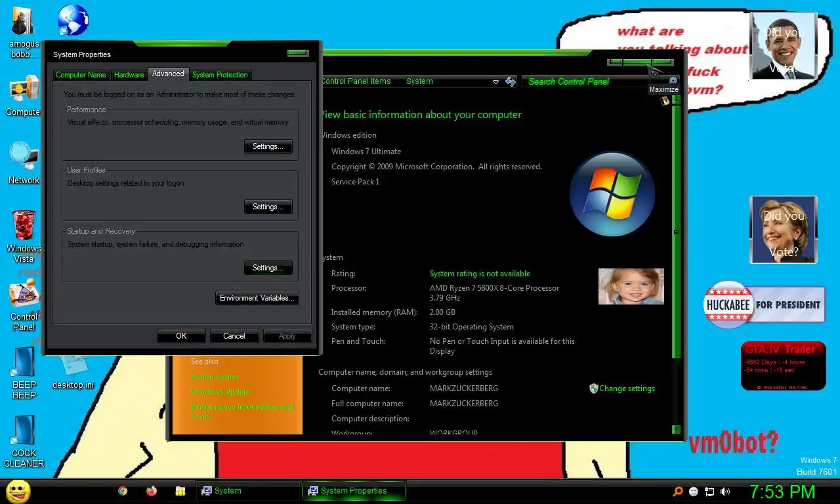Select the COCK CLEANER desktop icon
The height and width of the screenshot is (504, 840).
24,442
